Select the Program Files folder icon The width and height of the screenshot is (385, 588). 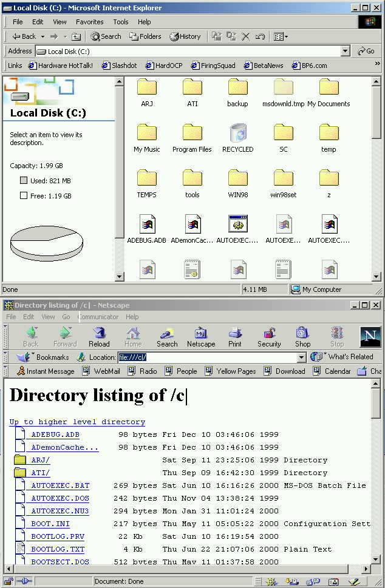pos(192,132)
